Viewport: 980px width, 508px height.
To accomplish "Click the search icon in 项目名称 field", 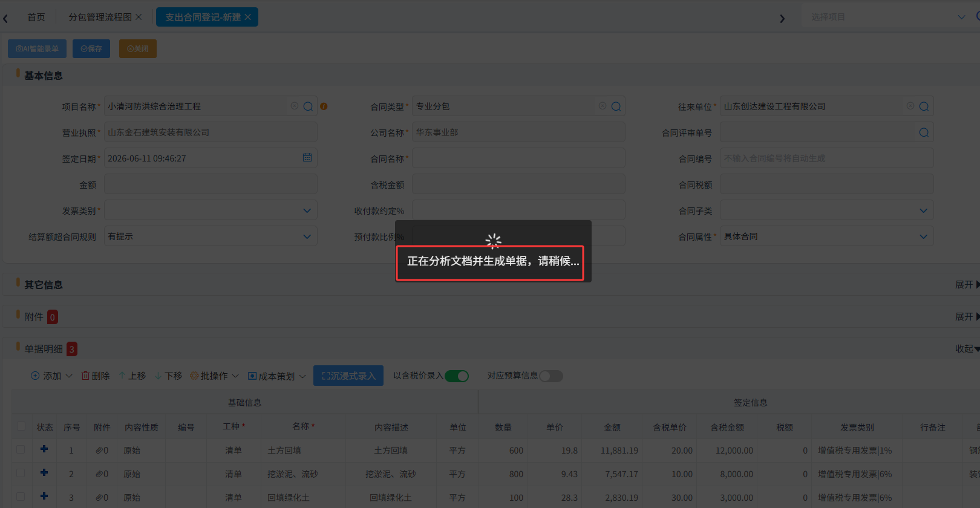I will 308,106.
